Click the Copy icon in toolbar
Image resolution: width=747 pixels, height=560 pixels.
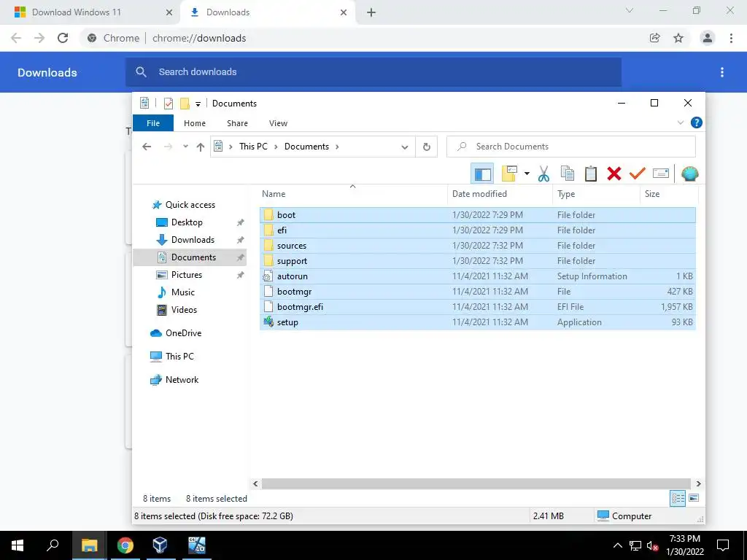pos(567,174)
